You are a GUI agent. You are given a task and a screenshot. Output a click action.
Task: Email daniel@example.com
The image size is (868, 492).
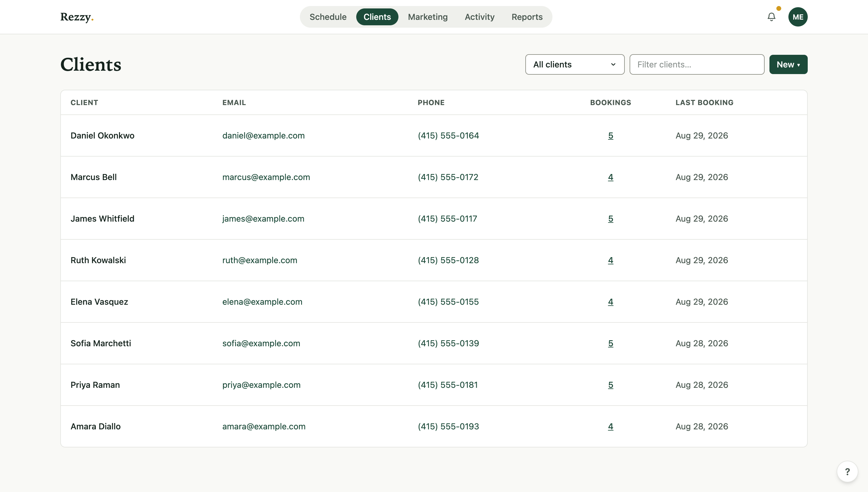coord(263,135)
